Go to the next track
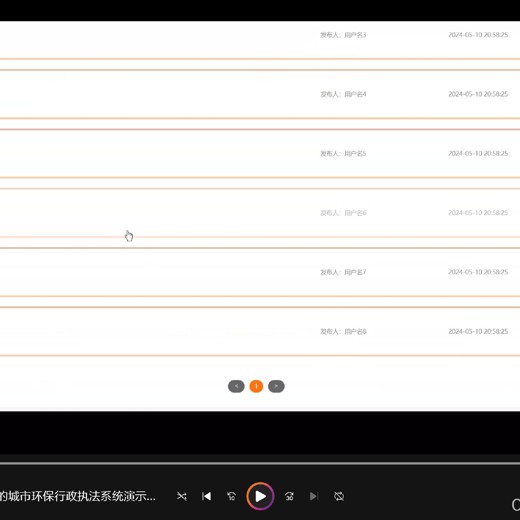 click(314, 496)
